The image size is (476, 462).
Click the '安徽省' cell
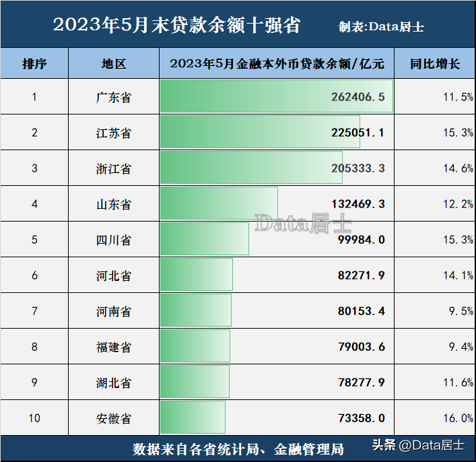click(114, 418)
